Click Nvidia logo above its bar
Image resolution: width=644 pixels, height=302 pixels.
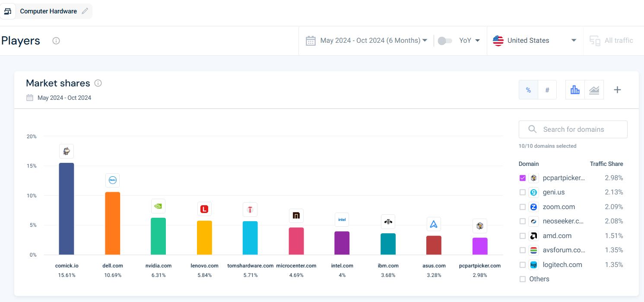click(158, 206)
